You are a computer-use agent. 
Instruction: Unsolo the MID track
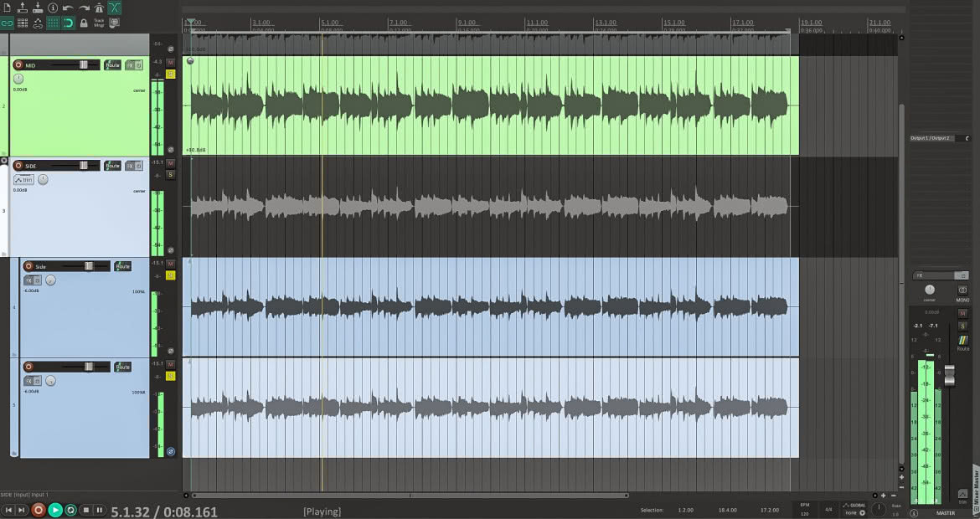coord(170,75)
